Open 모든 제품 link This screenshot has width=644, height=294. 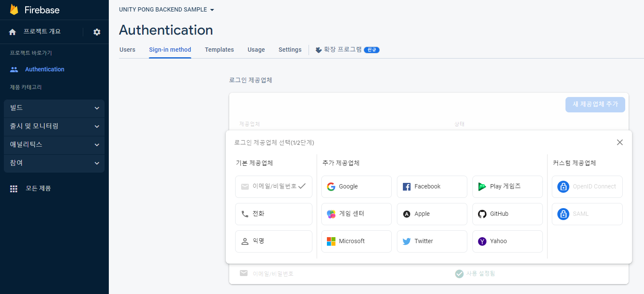pyautogui.click(x=38, y=188)
